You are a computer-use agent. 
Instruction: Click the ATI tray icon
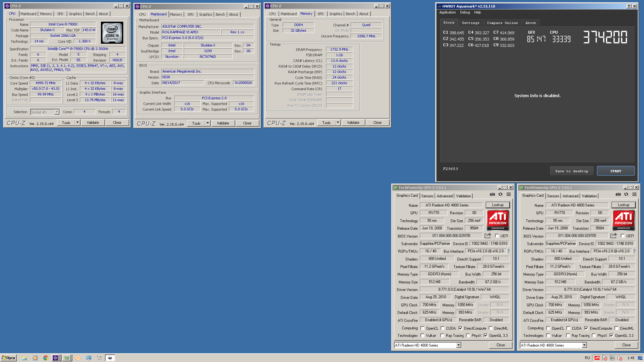597,358
